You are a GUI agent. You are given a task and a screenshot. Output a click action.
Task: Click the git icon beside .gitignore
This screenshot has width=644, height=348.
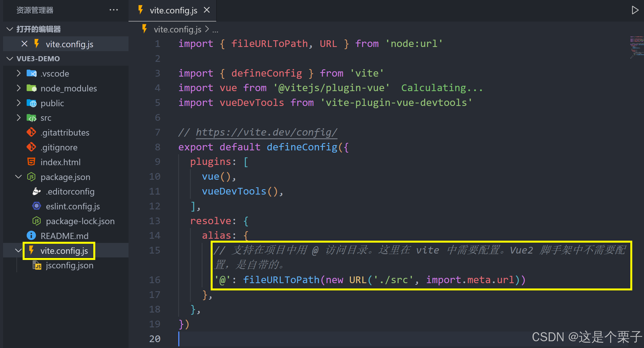click(31, 147)
